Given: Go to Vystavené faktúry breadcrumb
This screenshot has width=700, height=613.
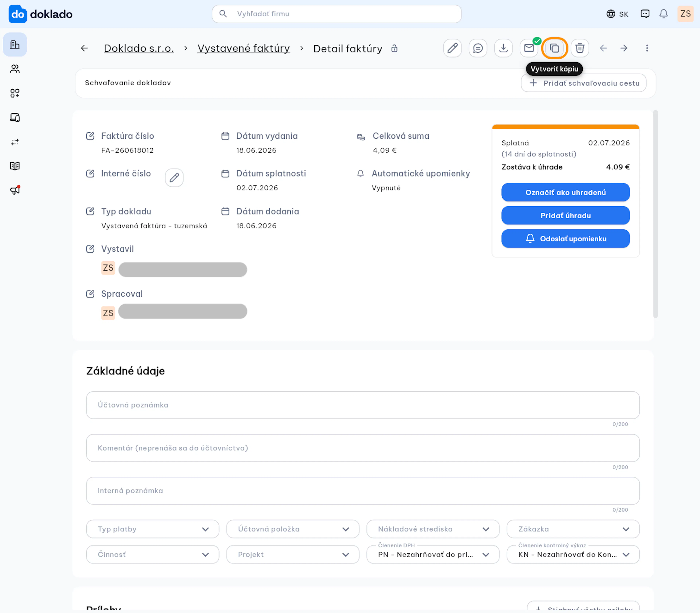Looking at the screenshot, I should point(244,48).
